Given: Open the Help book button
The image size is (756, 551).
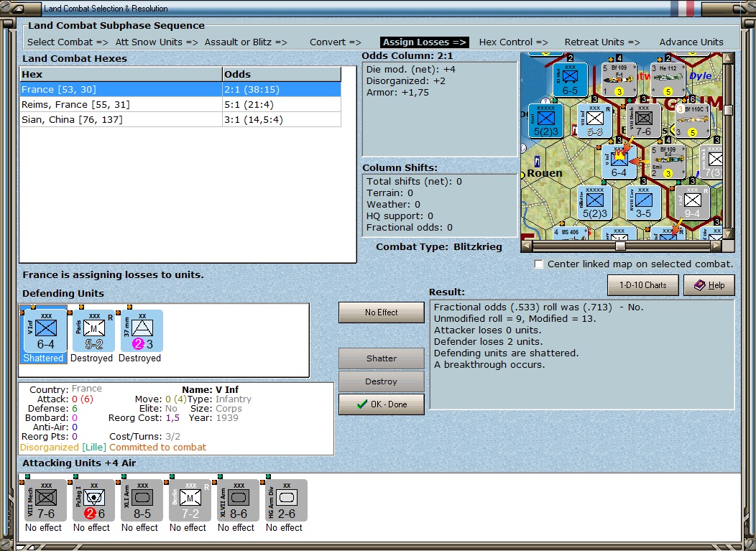Looking at the screenshot, I should click(x=709, y=285).
